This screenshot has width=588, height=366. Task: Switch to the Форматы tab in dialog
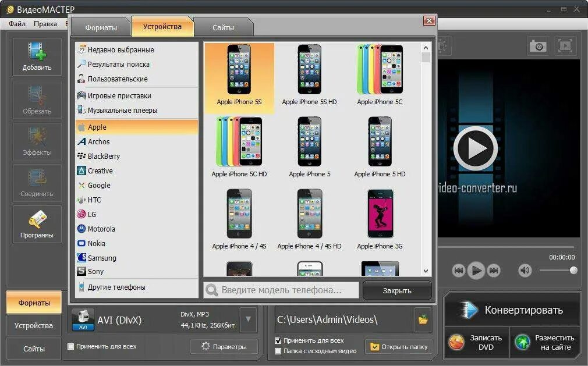101,27
